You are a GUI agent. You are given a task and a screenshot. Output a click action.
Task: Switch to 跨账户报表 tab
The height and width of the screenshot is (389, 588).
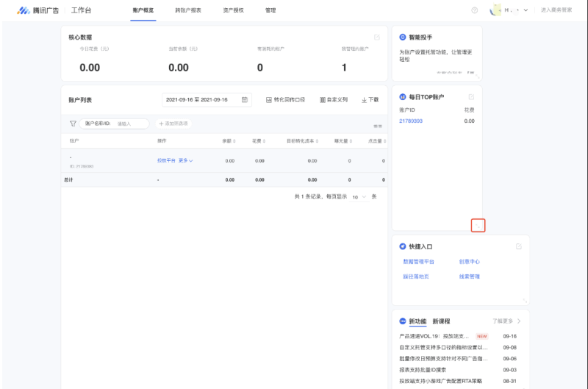point(188,10)
